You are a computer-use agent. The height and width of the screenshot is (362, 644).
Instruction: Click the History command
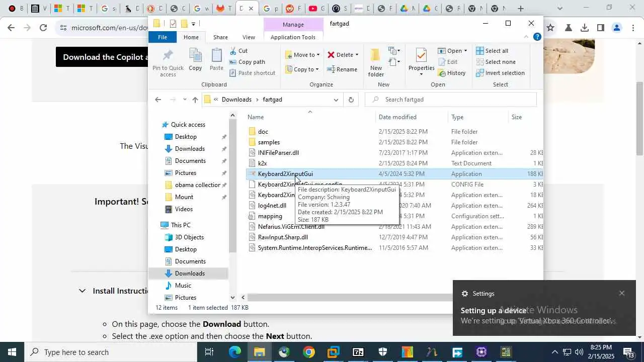click(x=451, y=73)
